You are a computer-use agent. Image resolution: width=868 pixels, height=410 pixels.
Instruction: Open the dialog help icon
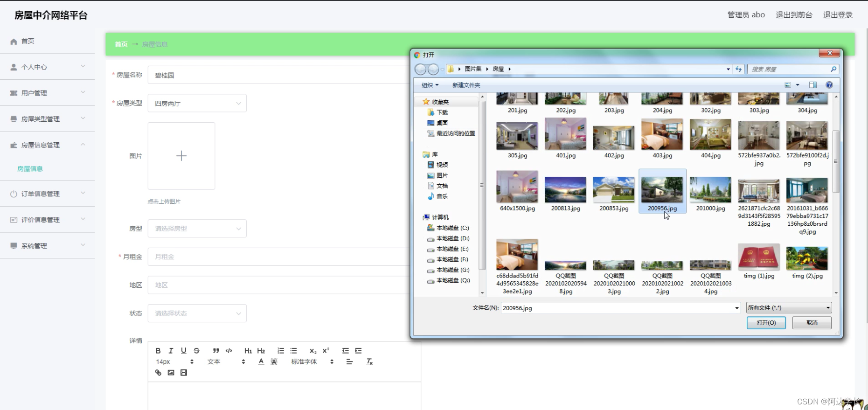coord(829,85)
